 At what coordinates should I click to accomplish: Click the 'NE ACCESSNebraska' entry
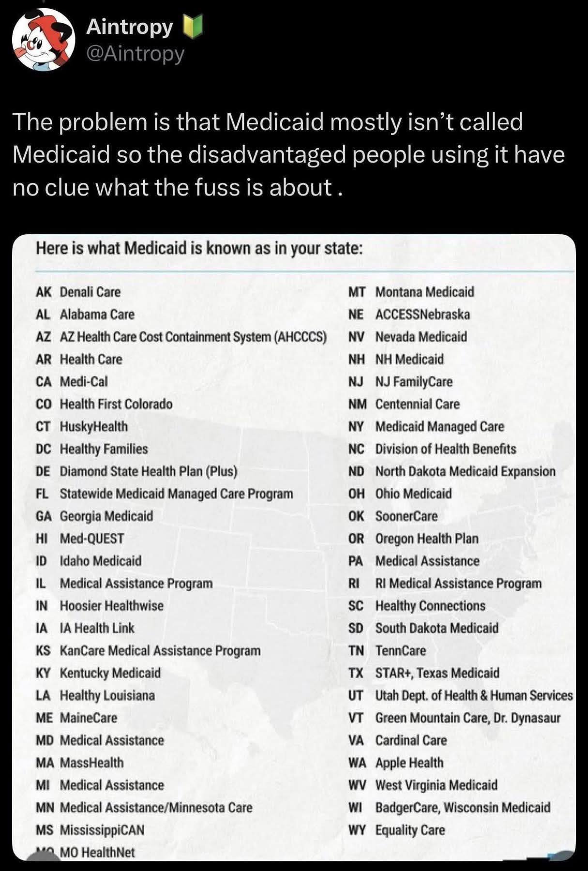coord(409,315)
